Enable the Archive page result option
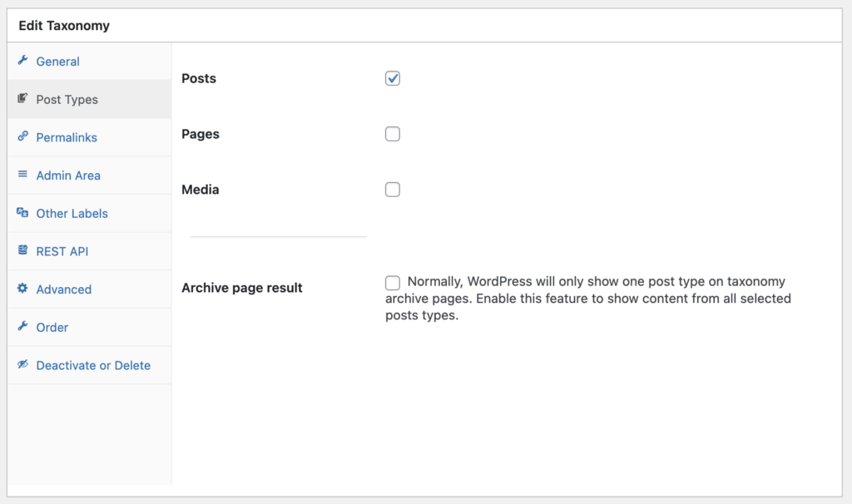This screenshot has width=852, height=504. (x=392, y=282)
